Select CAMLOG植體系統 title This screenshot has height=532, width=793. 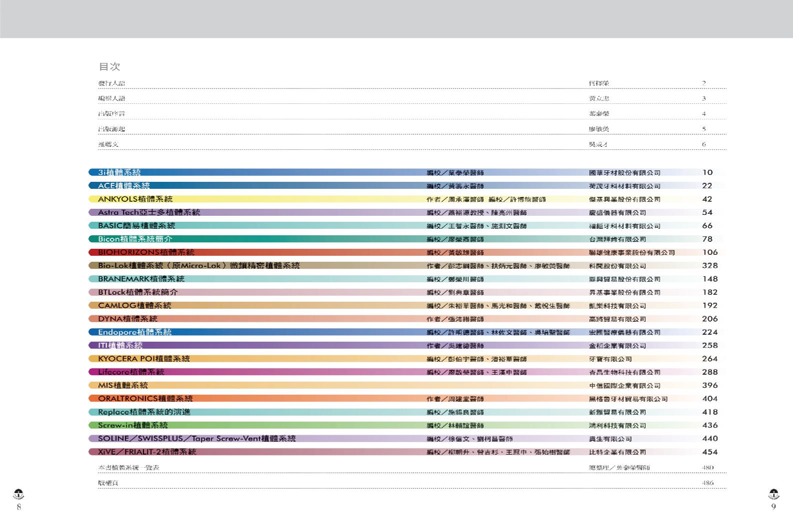tap(134, 305)
